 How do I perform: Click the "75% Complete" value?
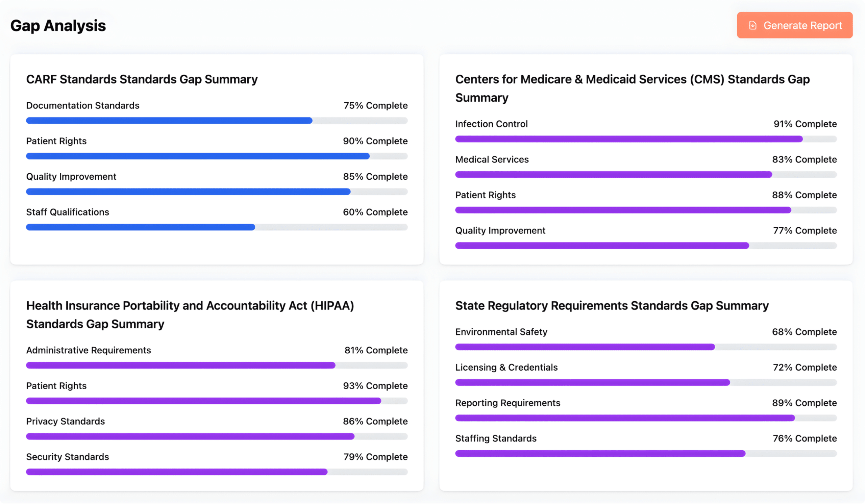coord(375,106)
